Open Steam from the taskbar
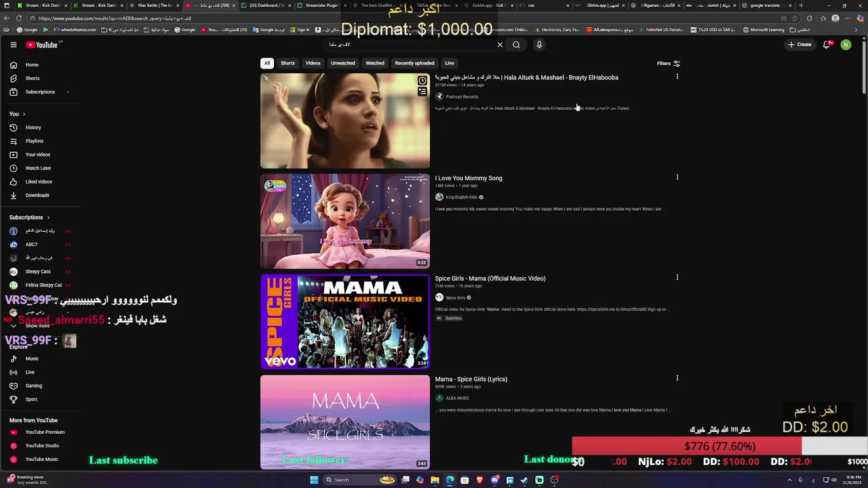Viewport: 868px width, 488px height. click(524, 480)
